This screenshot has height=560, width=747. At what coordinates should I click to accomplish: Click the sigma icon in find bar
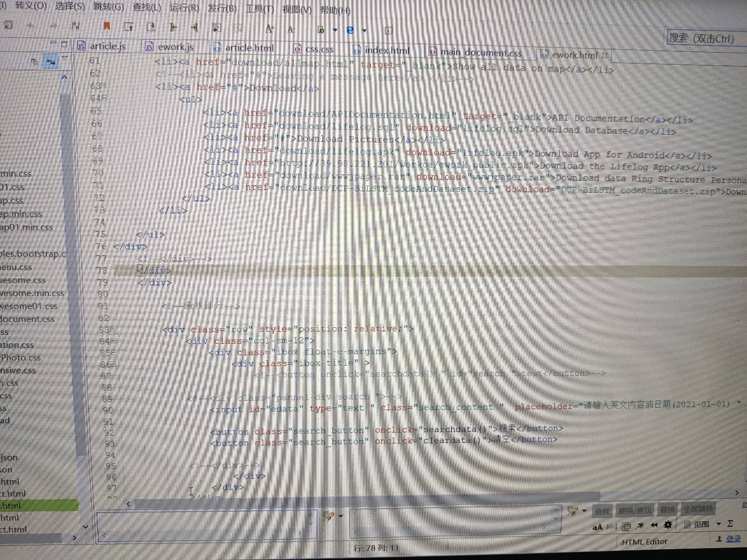click(730, 524)
